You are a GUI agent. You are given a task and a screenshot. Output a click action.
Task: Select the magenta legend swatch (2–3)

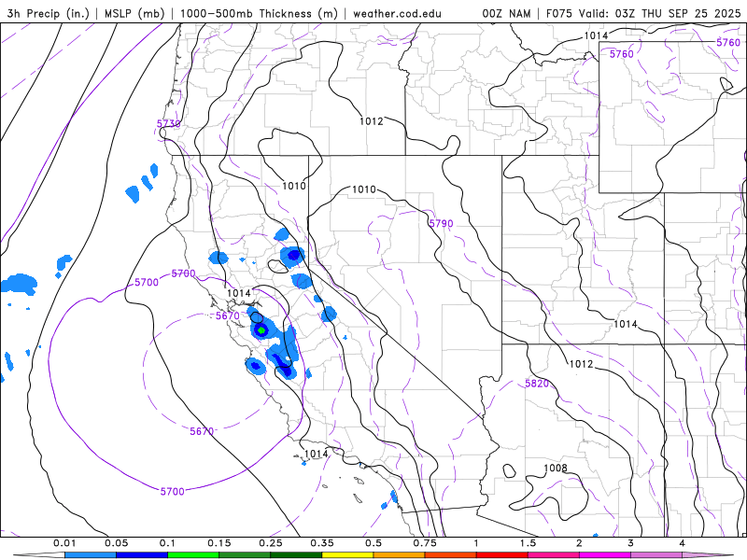(605, 555)
